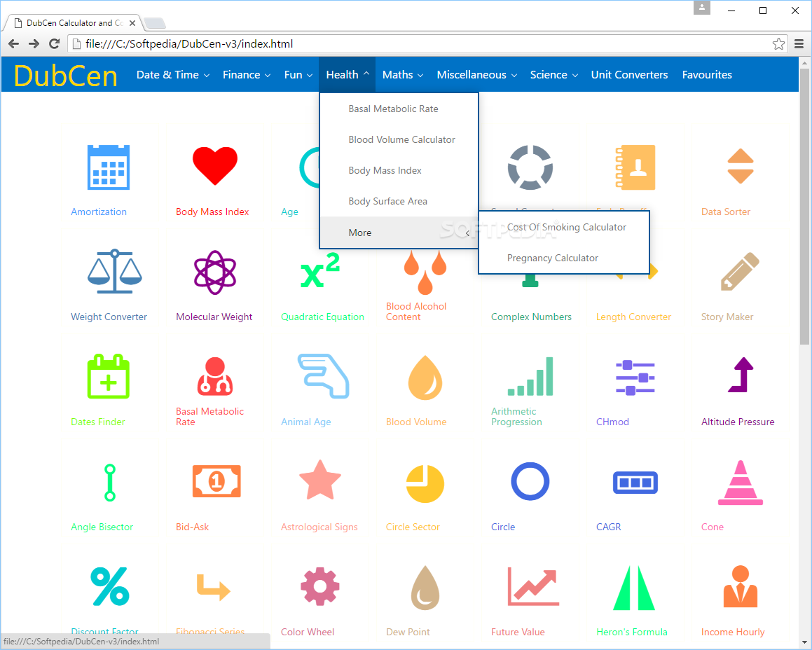Open the Fun dropdown menu

click(x=298, y=74)
